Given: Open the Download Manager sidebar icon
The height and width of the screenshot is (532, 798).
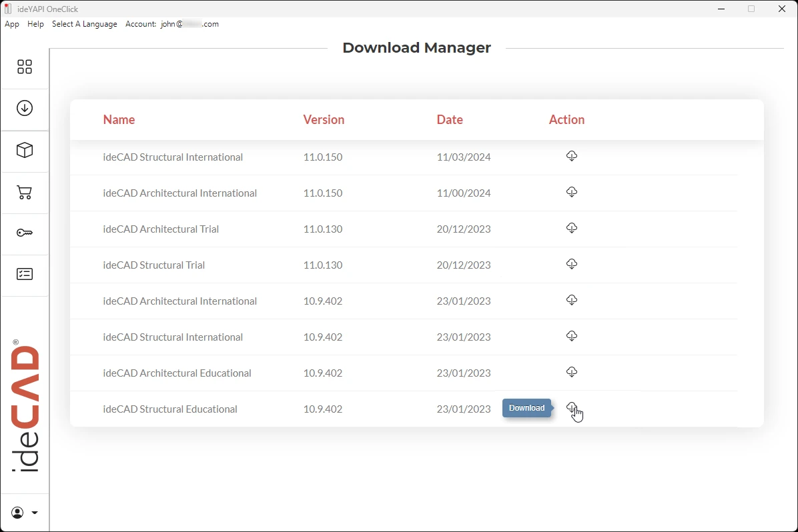Looking at the screenshot, I should click(x=25, y=108).
